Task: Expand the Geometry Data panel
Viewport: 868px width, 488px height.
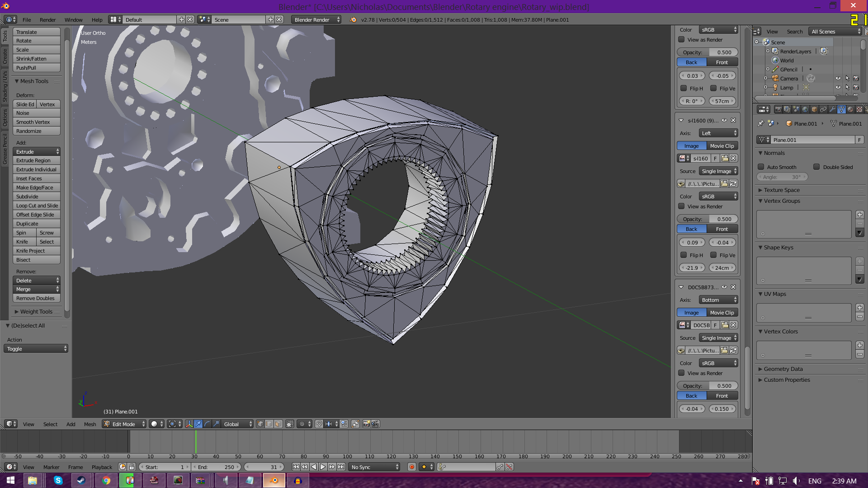Action: click(x=783, y=369)
